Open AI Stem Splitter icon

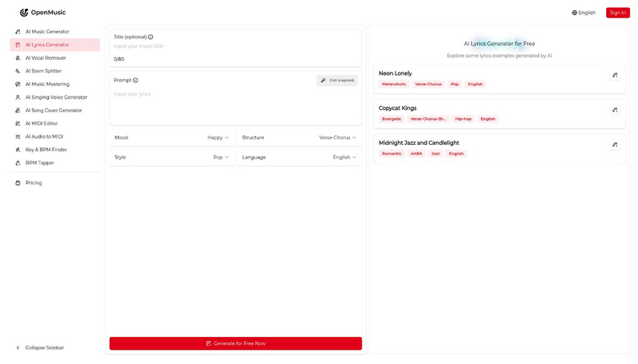point(18,71)
